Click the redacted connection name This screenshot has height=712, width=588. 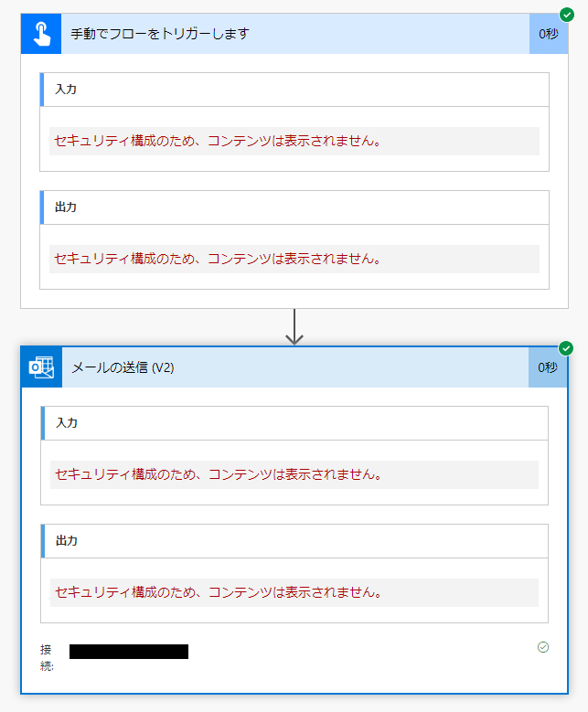(x=129, y=652)
